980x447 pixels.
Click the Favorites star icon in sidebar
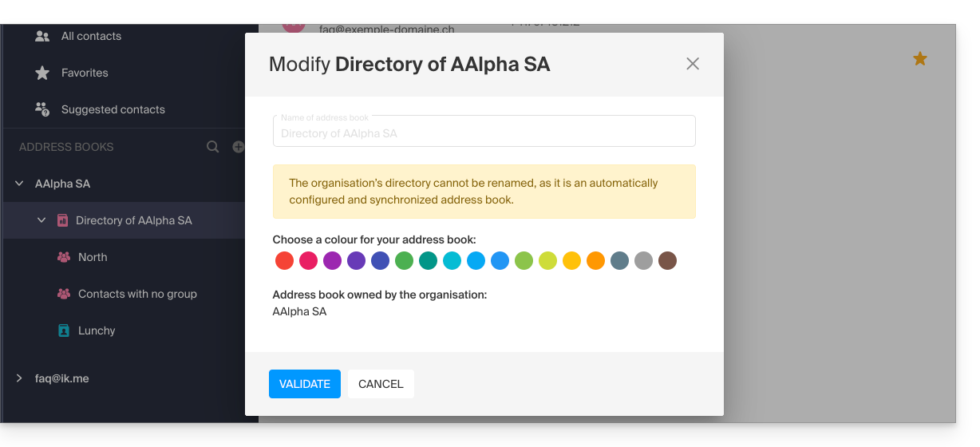[42, 73]
